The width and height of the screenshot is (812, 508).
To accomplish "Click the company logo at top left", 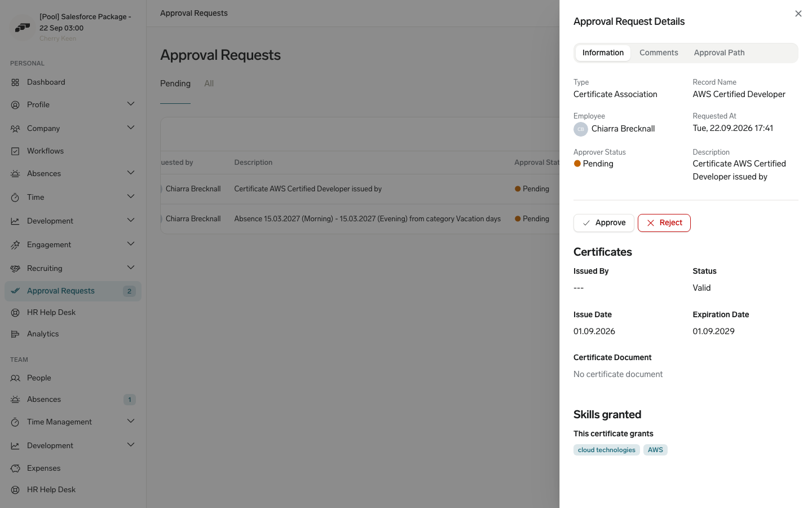I will pos(23,27).
